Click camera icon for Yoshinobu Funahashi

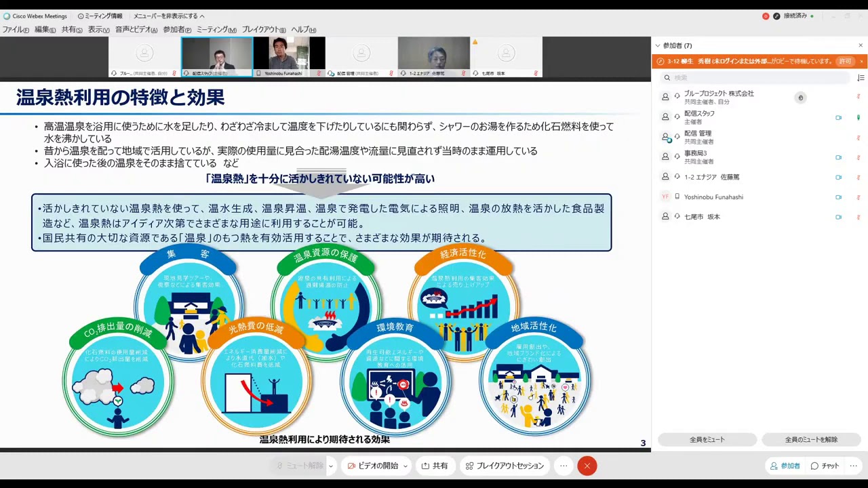839,197
